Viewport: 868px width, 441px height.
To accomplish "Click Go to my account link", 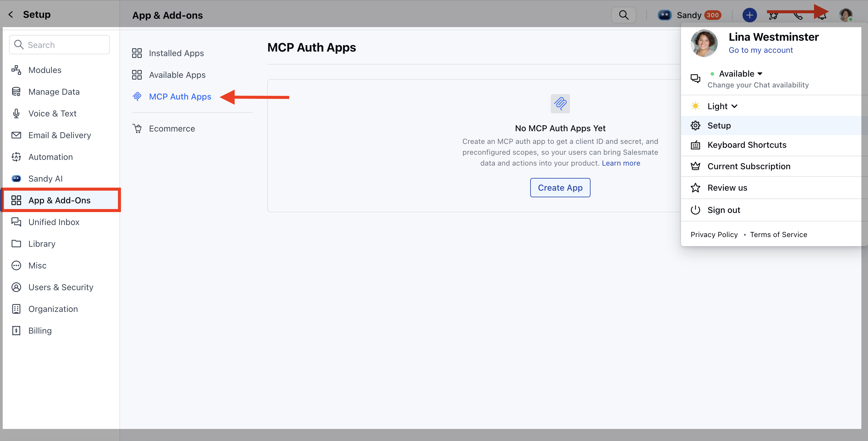I will point(761,50).
